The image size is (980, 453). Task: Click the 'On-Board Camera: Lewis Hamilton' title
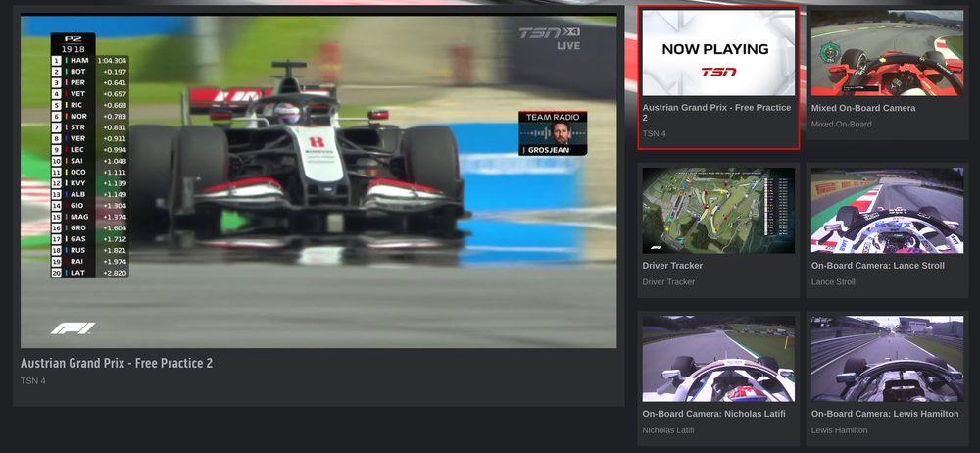[885, 414]
